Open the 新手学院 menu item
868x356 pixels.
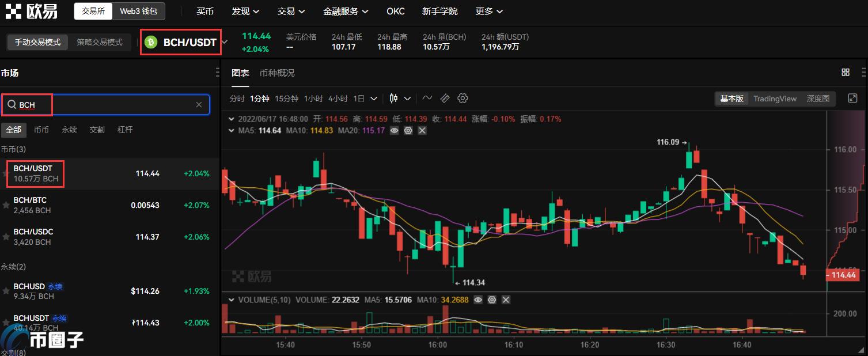coord(440,12)
